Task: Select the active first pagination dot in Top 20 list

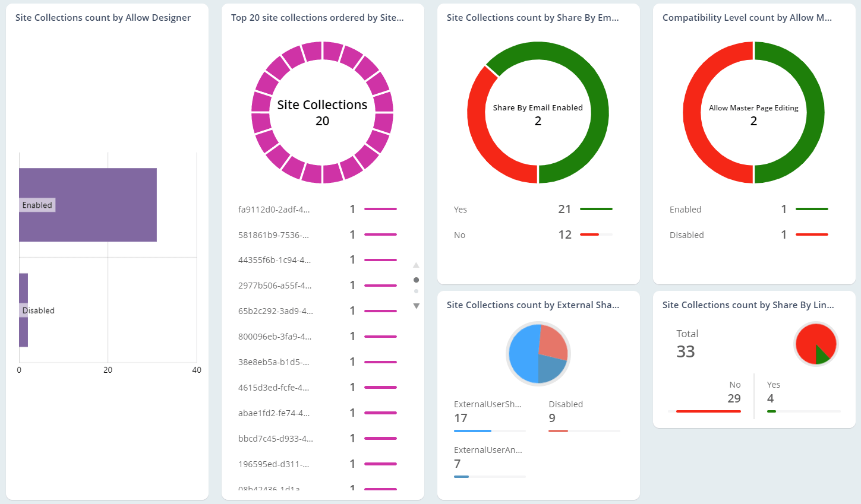Action: (417, 279)
